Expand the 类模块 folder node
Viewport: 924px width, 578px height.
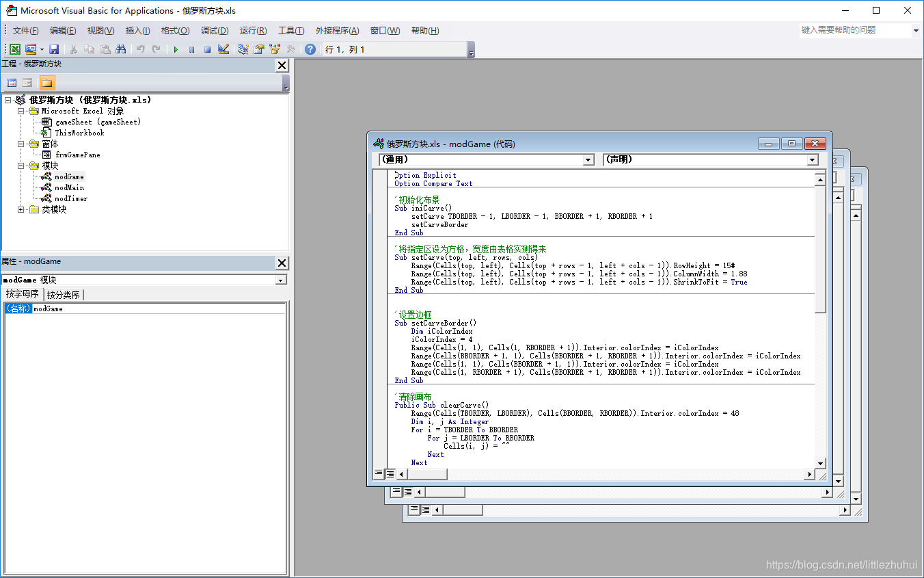[21, 209]
